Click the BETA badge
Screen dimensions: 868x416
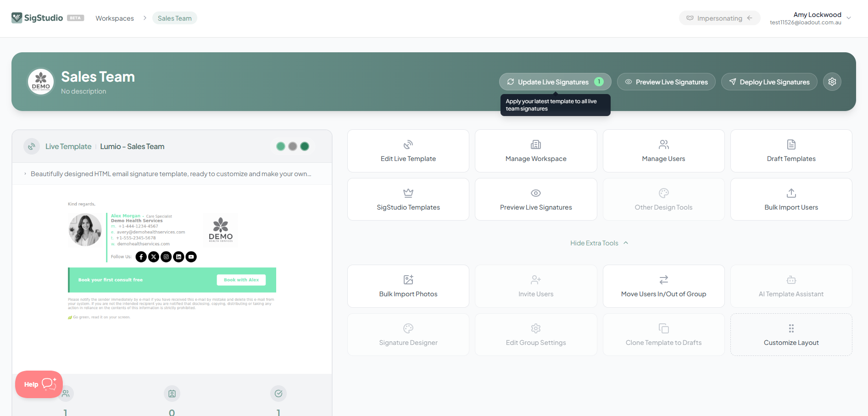click(x=75, y=18)
